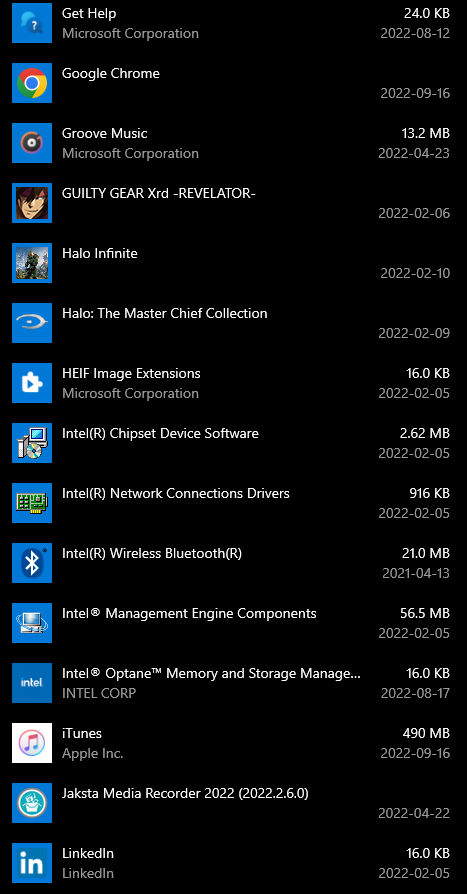Select Intel Optane Memory and Storage entry
The width and height of the screenshot is (467, 894).
(231, 683)
